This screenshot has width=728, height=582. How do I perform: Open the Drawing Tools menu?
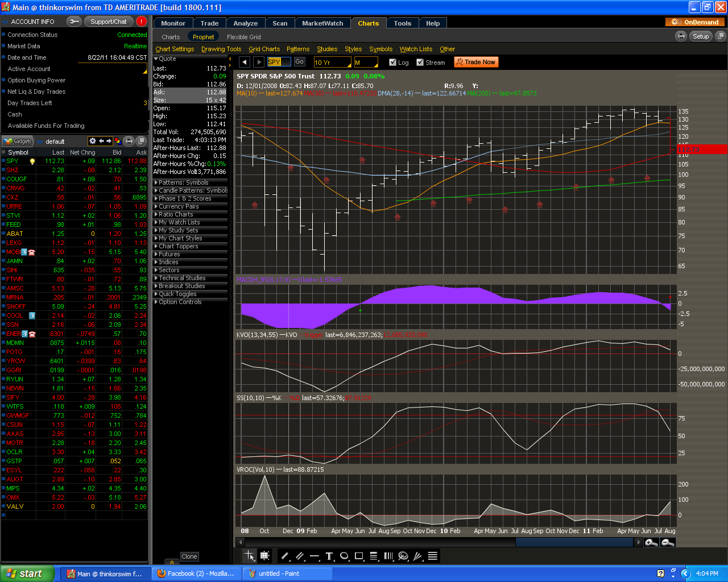tap(221, 49)
